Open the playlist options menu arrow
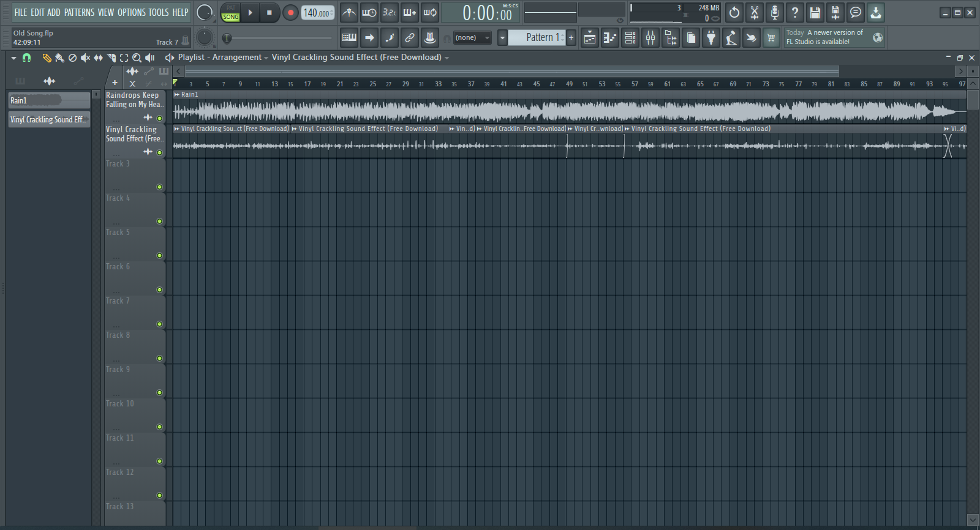The height and width of the screenshot is (530, 980). [x=13, y=58]
